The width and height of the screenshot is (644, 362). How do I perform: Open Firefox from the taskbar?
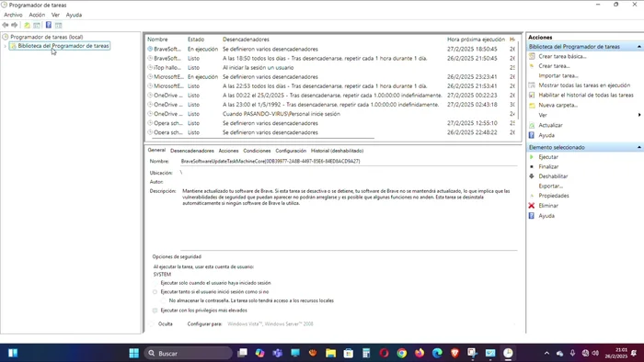pos(420,353)
